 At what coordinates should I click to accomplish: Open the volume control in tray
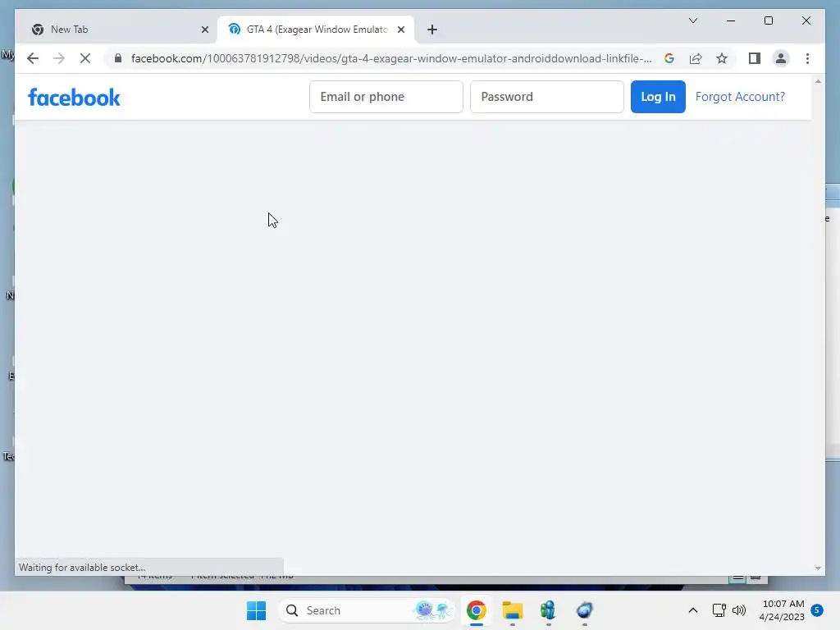pyautogui.click(x=739, y=610)
